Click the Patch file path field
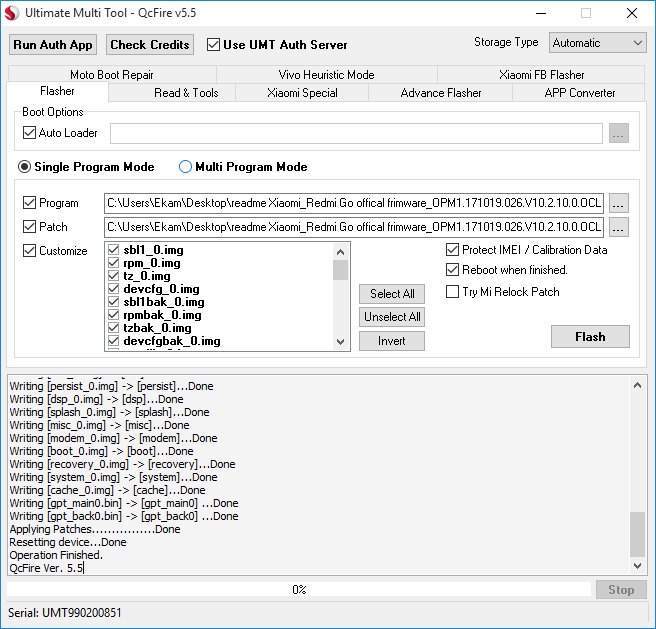The width and height of the screenshot is (656, 629). 354,227
